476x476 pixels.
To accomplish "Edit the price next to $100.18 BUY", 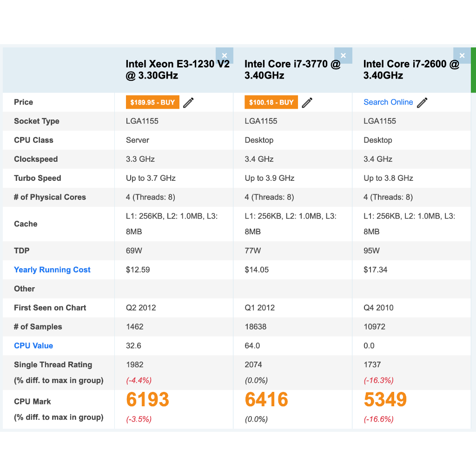I will (x=307, y=103).
